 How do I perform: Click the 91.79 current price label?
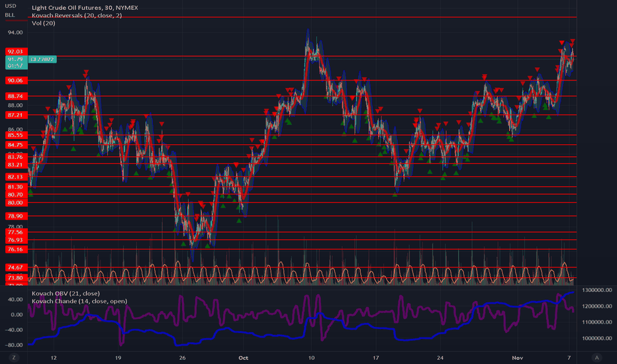pos(15,59)
